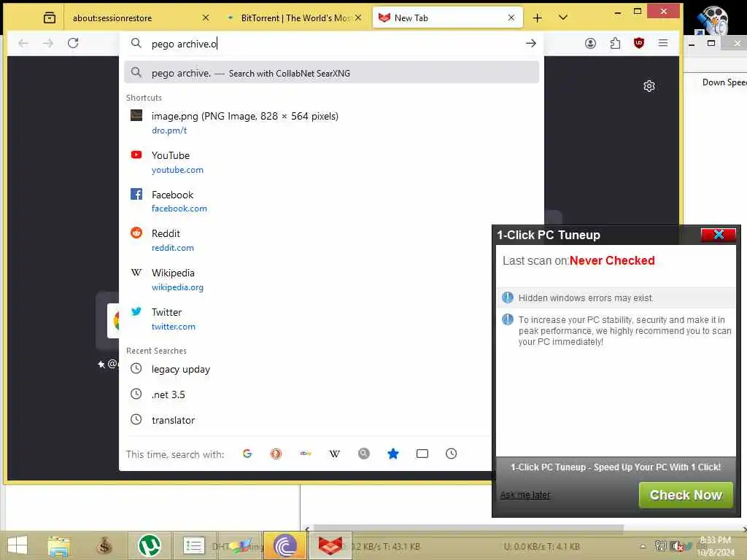The height and width of the screenshot is (560, 747).
Task: Click the reload page icon
Action: (x=73, y=43)
